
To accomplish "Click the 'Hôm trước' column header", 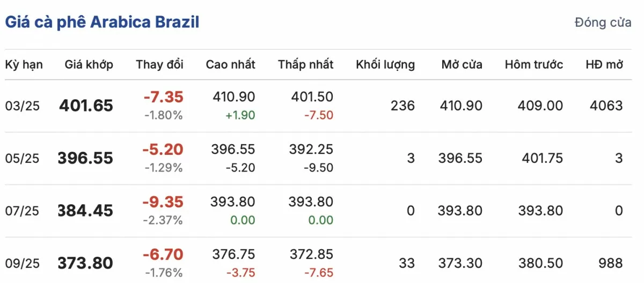I will [534, 65].
